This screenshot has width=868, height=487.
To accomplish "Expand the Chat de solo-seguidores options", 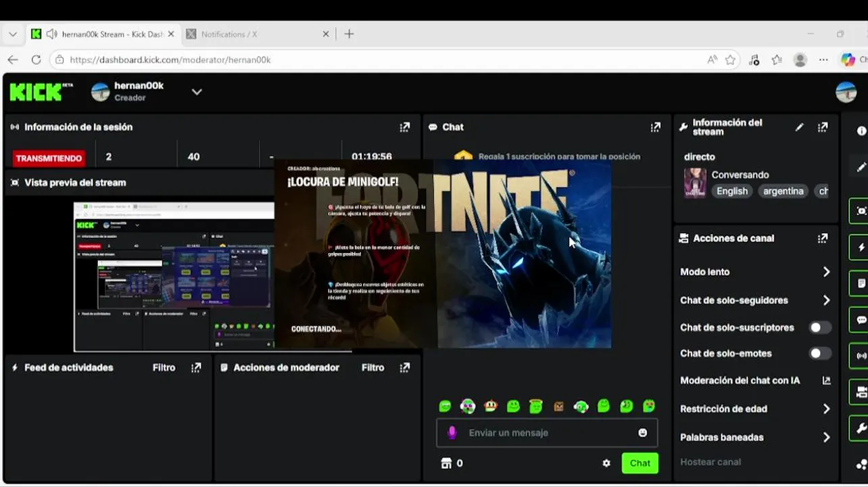I will tap(826, 300).
